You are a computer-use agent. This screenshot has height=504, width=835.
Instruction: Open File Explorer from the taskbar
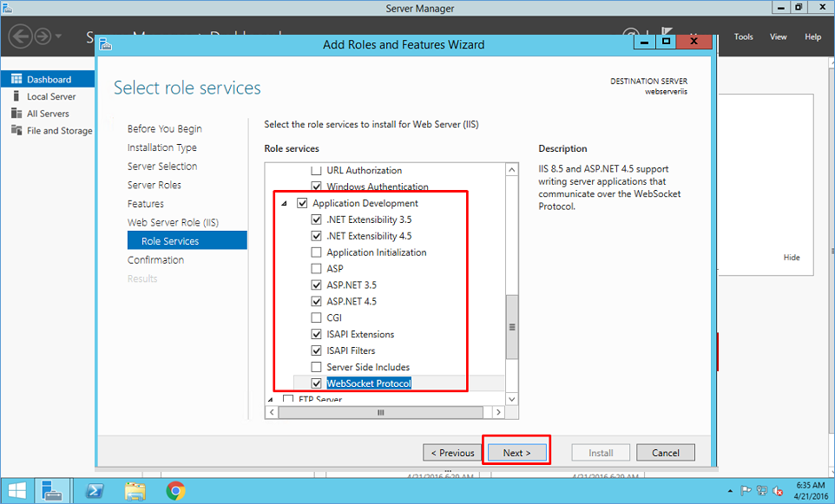click(135, 490)
